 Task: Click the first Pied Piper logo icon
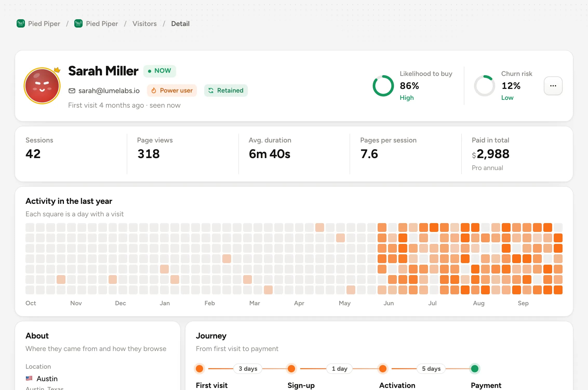21,24
